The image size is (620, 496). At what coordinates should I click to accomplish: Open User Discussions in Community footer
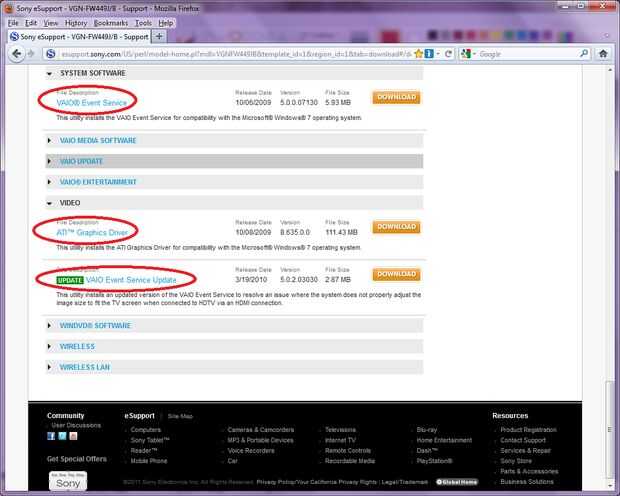click(76, 426)
